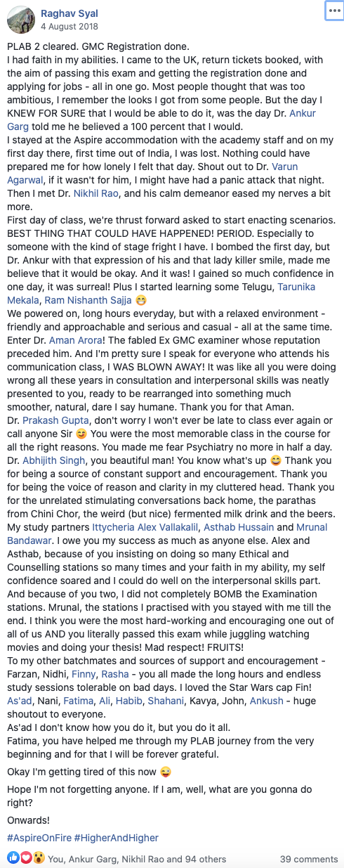This screenshot has height=868, width=344.
Task: Click the #AspireOnFire hashtag
Action: click(x=38, y=838)
